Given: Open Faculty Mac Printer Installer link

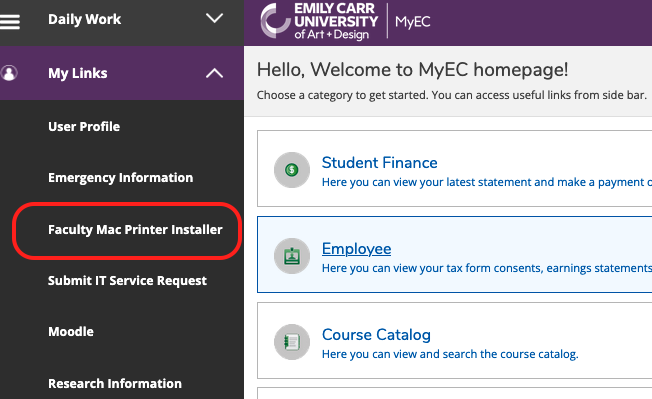Looking at the screenshot, I should pyautogui.click(x=135, y=230).
